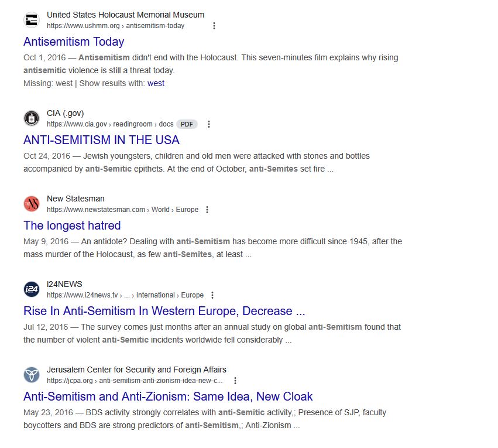Click the i24NEWS favicon
Image resolution: width=498 pixels, height=448 pixels.
click(32, 289)
